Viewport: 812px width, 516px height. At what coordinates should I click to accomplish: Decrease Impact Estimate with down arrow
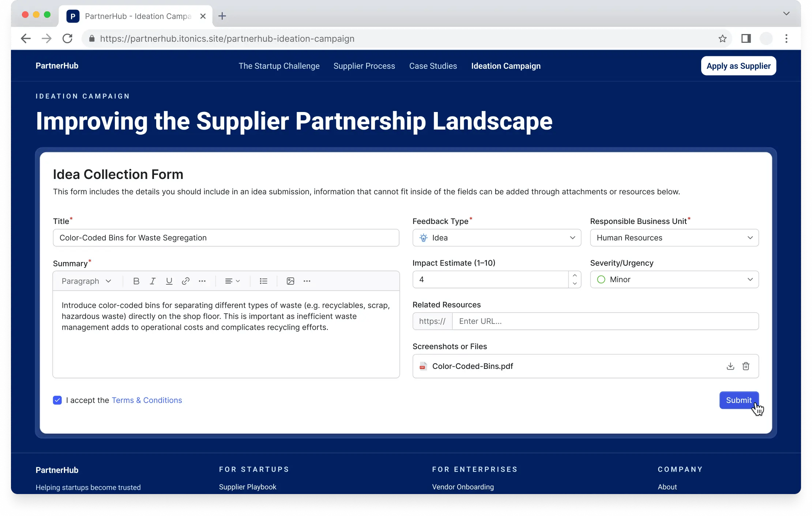(x=575, y=284)
